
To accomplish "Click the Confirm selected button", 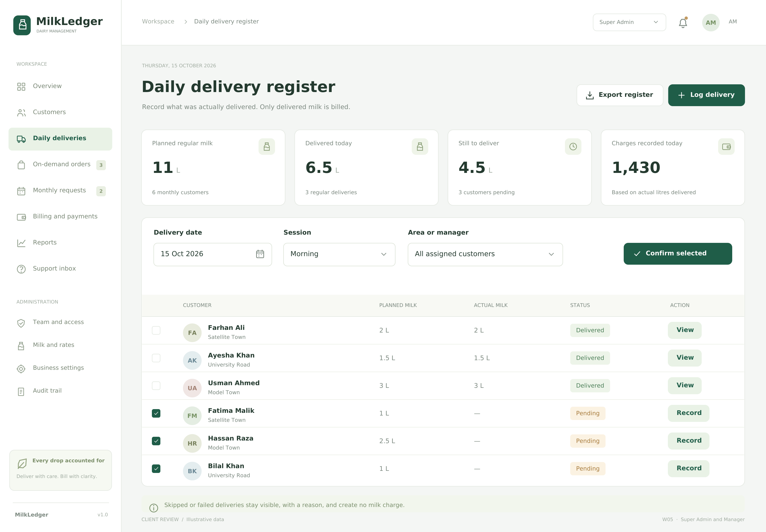I will point(678,254).
